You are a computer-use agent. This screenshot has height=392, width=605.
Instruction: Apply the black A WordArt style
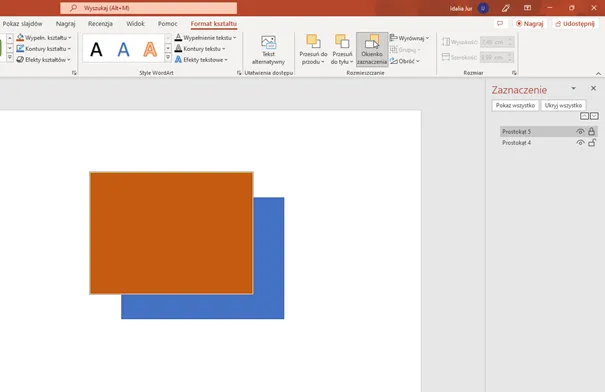(x=96, y=49)
